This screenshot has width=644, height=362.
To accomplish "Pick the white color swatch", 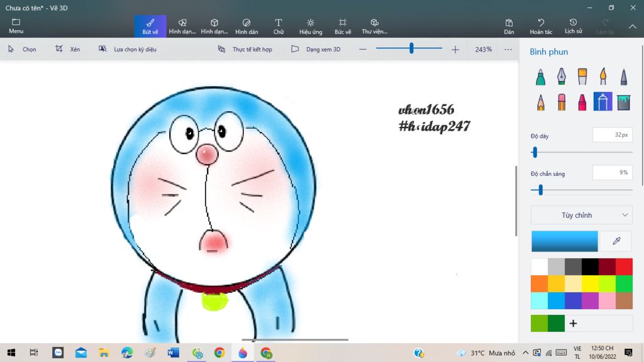I will pyautogui.click(x=539, y=266).
